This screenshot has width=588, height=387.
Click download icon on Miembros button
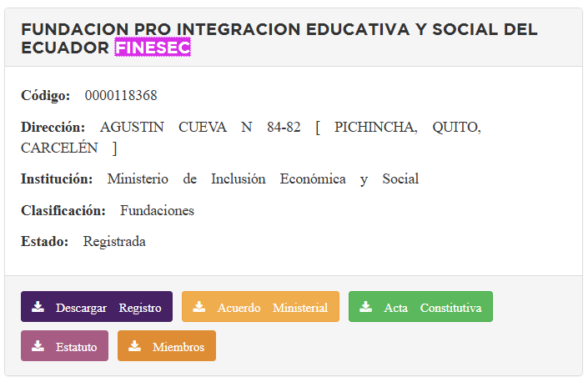[134, 346]
